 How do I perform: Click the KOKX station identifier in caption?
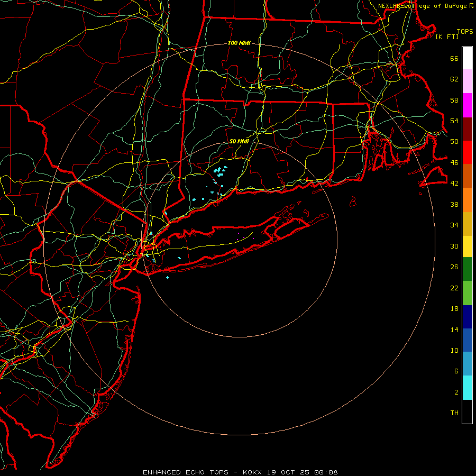(x=252, y=472)
